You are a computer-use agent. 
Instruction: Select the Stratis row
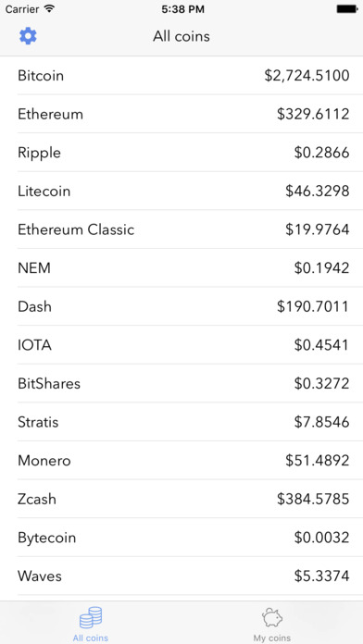click(181, 422)
